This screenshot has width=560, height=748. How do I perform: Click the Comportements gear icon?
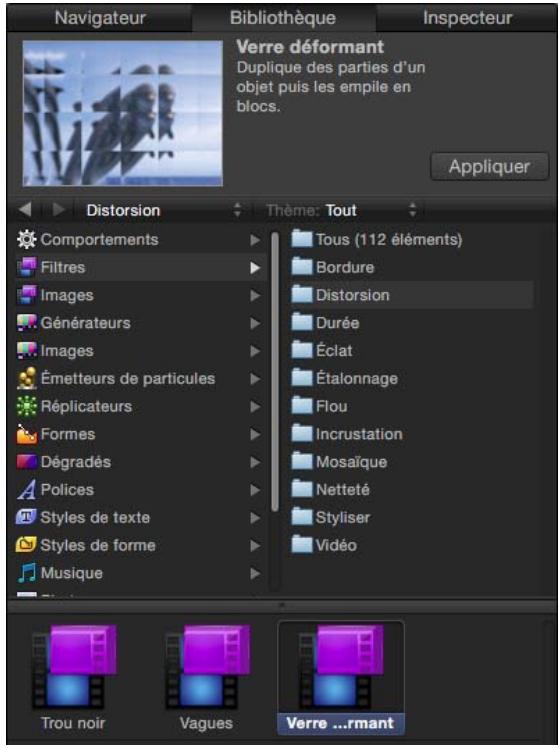tap(26, 239)
